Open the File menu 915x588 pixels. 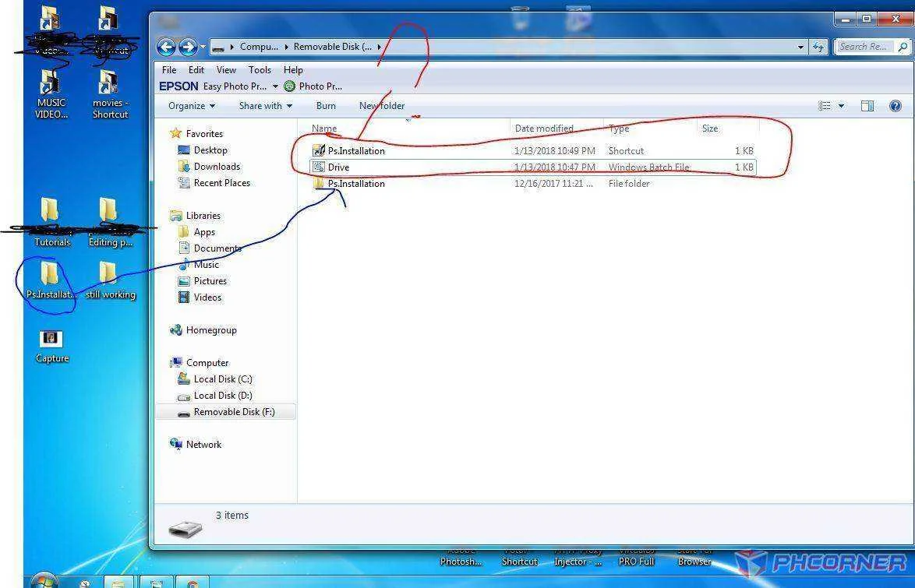(x=169, y=70)
